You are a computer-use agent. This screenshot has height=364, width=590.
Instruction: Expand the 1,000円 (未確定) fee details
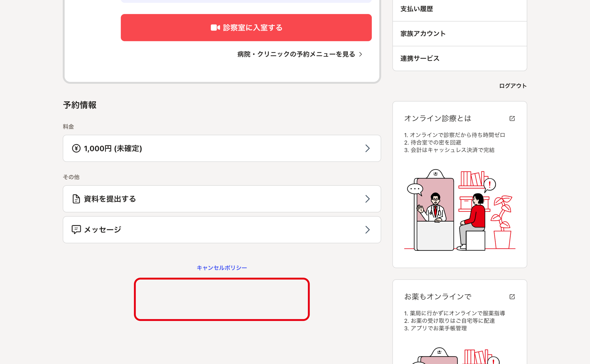[367, 148]
